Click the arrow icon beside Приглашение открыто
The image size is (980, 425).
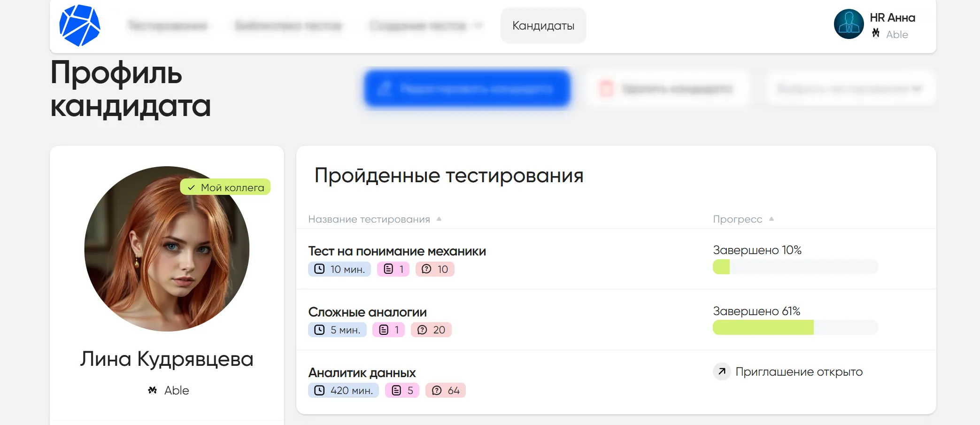tap(721, 371)
